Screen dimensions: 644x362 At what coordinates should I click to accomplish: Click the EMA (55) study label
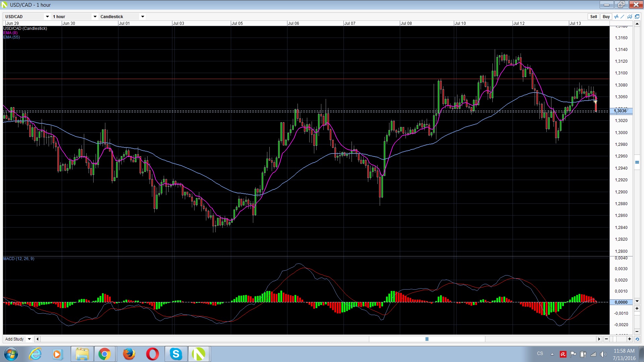point(11,37)
